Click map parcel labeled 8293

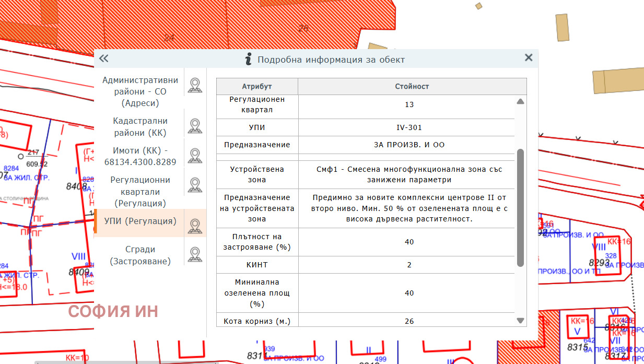599,262
